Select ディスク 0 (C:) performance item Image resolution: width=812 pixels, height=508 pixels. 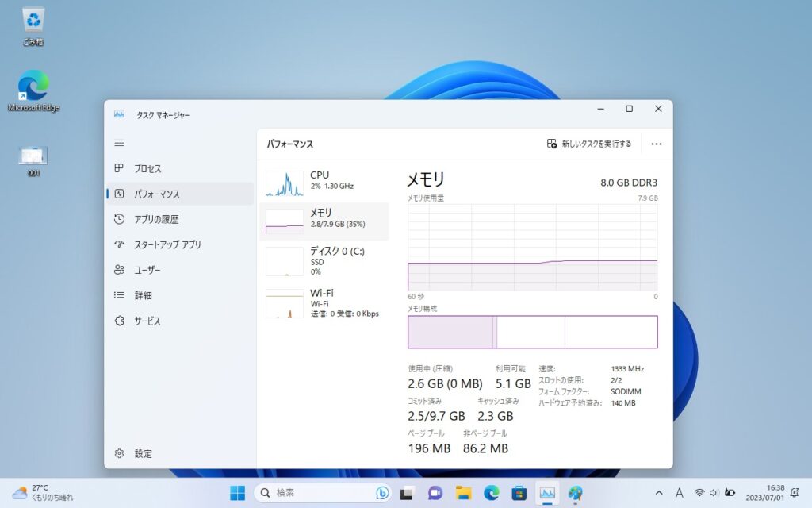324,260
